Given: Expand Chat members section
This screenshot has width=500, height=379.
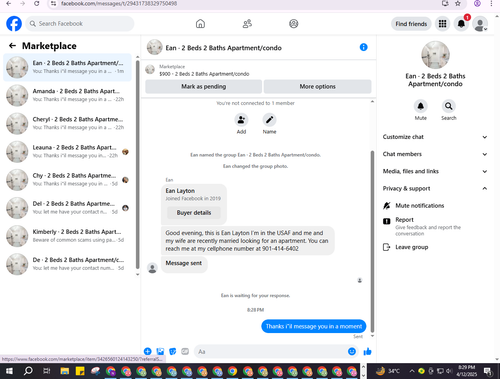Looking at the screenshot, I should click(435, 154).
